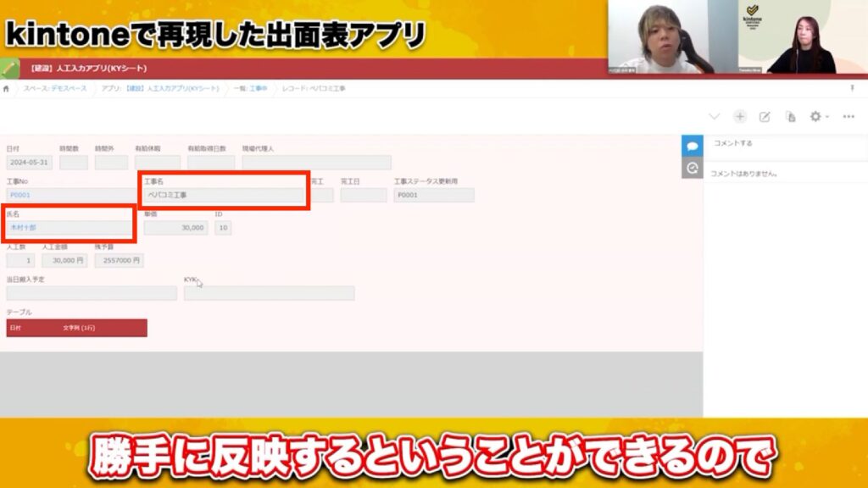Move to next record with the down chevron
868x488 pixels.
pos(714,117)
